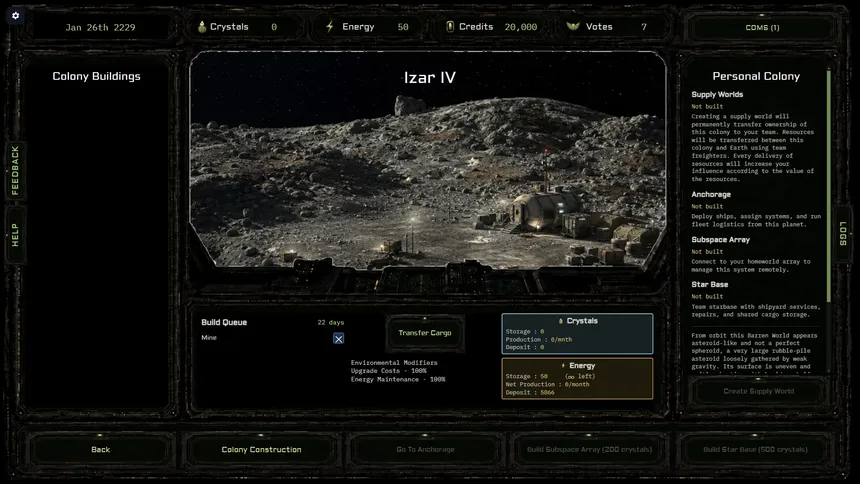Click the Back button
Viewport: 860px width, 484px height.
pos(100,449)
